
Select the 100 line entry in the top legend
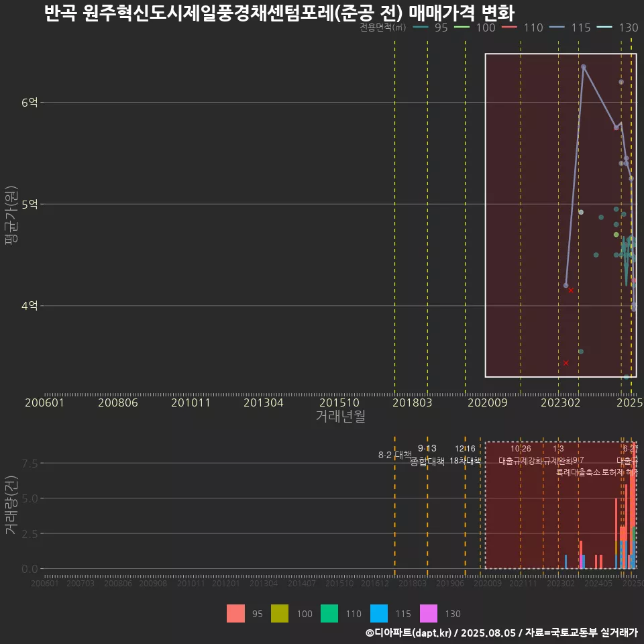tap(475, 28)
